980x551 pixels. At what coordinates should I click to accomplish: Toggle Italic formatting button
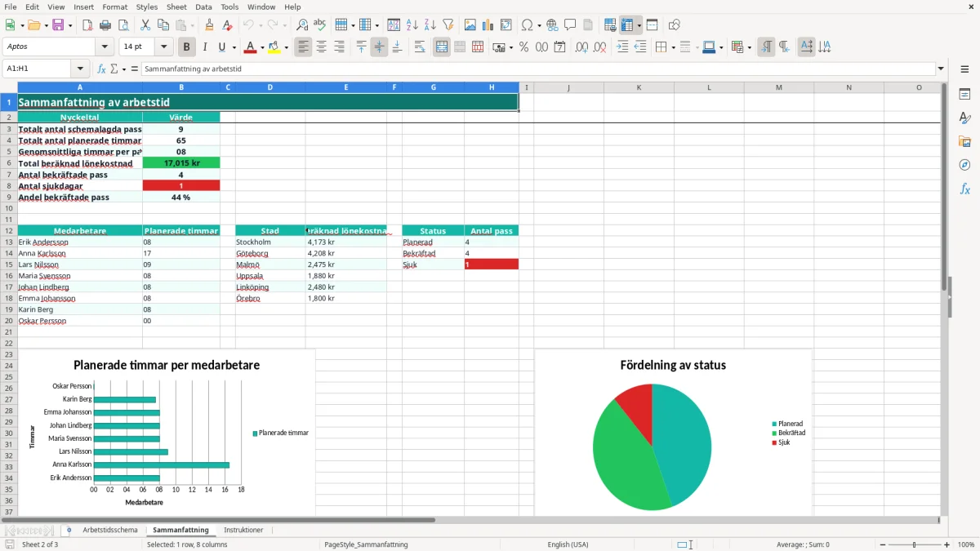204,47
